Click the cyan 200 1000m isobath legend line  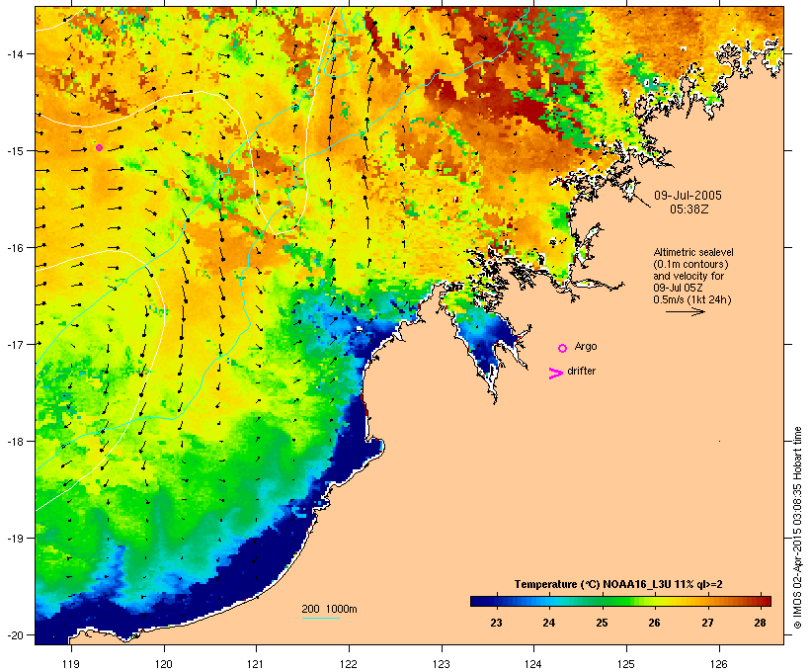321,618
